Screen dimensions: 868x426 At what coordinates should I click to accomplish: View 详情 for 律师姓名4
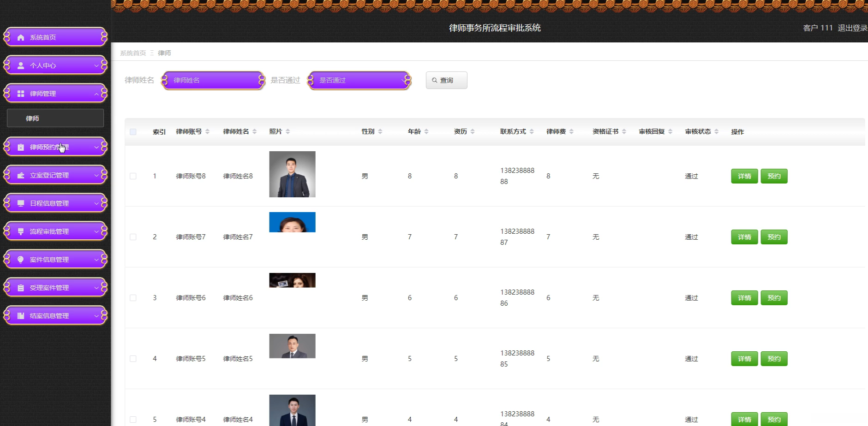tap(744, 419)
